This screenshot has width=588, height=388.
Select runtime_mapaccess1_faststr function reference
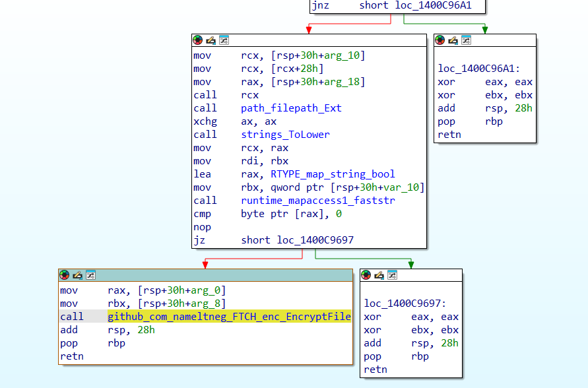(317, 201)
